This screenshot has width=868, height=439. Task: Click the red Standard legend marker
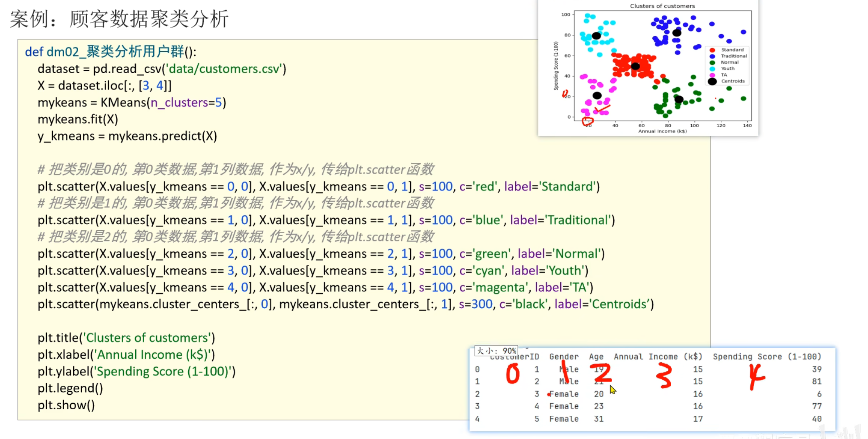coord(712,50)
